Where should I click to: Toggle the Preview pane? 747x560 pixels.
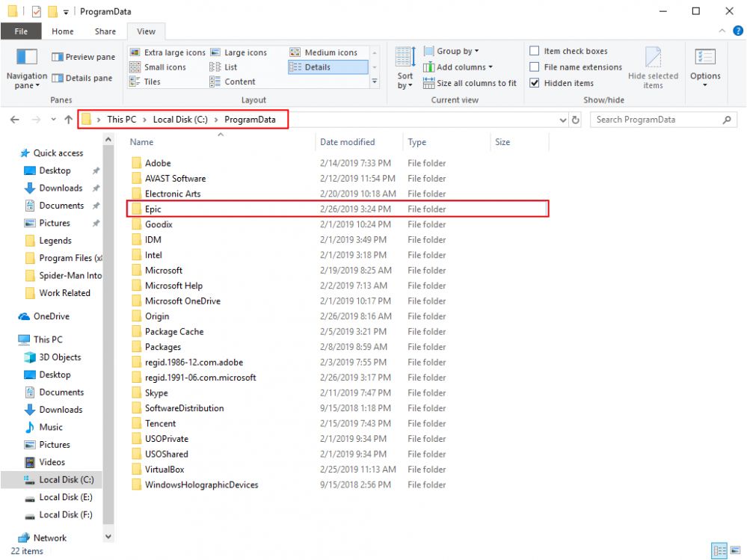coord(83,57)
